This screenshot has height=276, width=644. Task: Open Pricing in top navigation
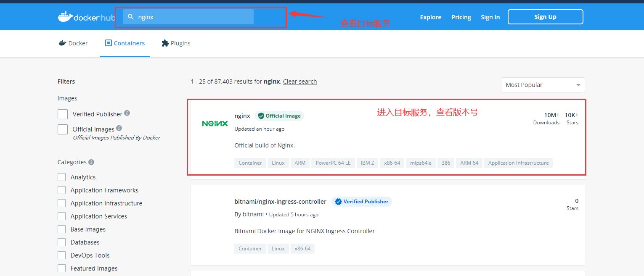(461, 17)
